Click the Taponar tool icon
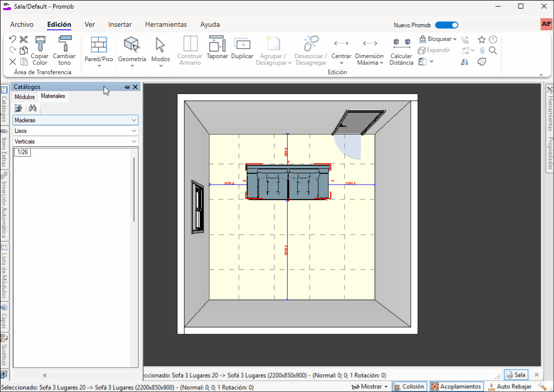This screenshot has height=392, width=554. coord(217,44)
